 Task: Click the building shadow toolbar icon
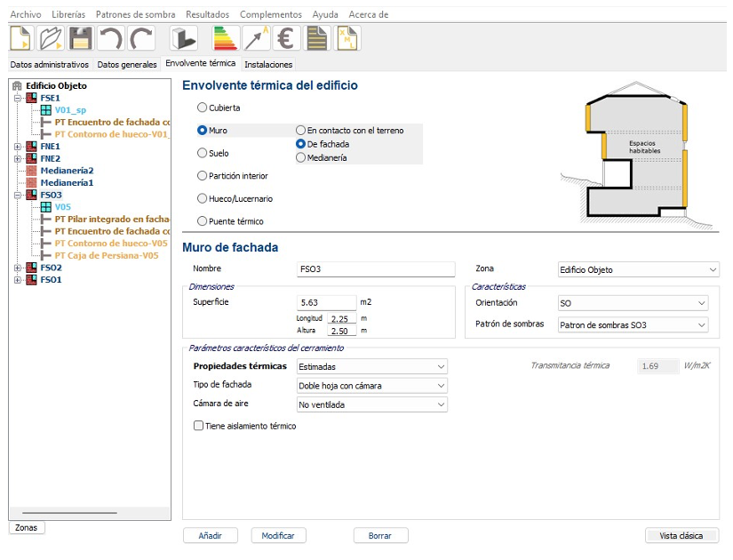tap(184, 39)
